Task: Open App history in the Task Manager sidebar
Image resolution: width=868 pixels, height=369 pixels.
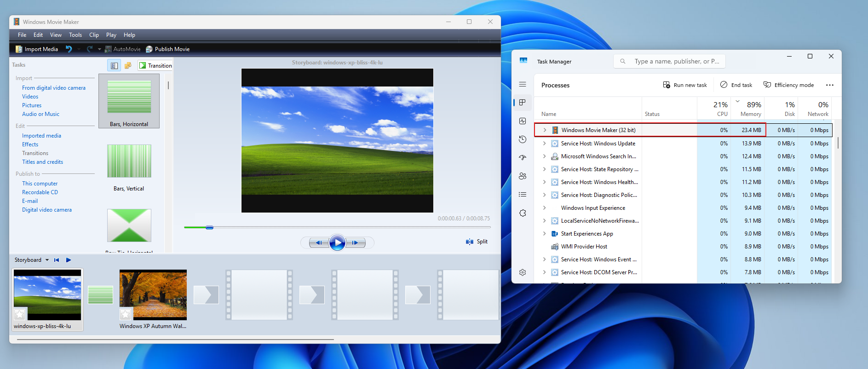Action: [x=523, y=139]
